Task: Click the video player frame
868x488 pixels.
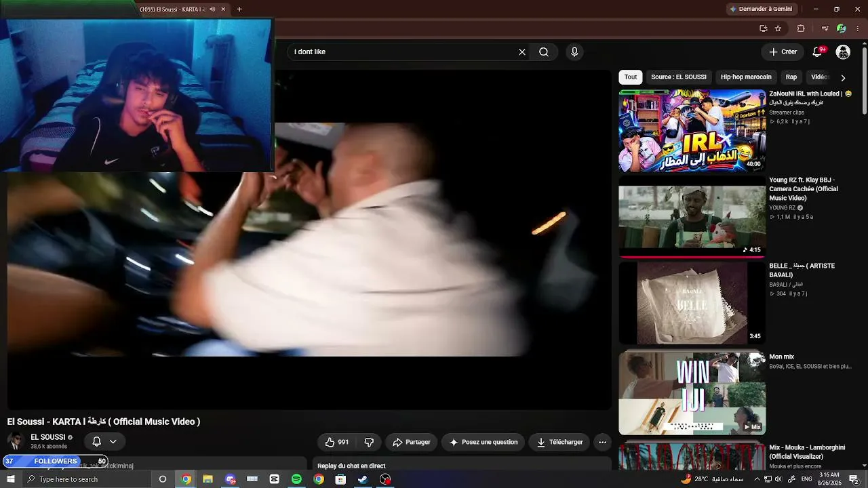Action: coord(309,239)
